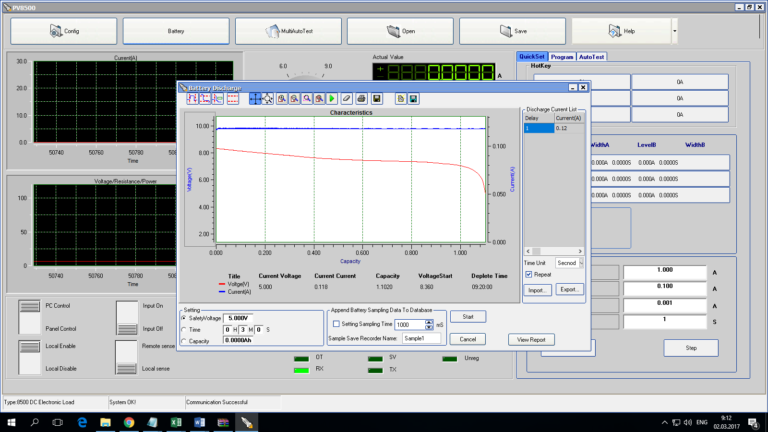The image size is (768, 432).
Task: Click the Open folder button in main toolbar
Action: (x=400, y=31)
